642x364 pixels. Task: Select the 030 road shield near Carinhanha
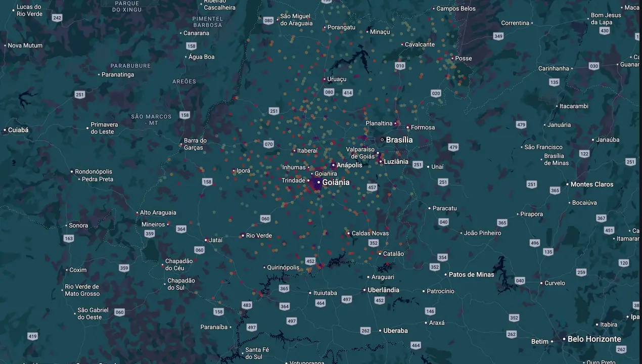594,66
